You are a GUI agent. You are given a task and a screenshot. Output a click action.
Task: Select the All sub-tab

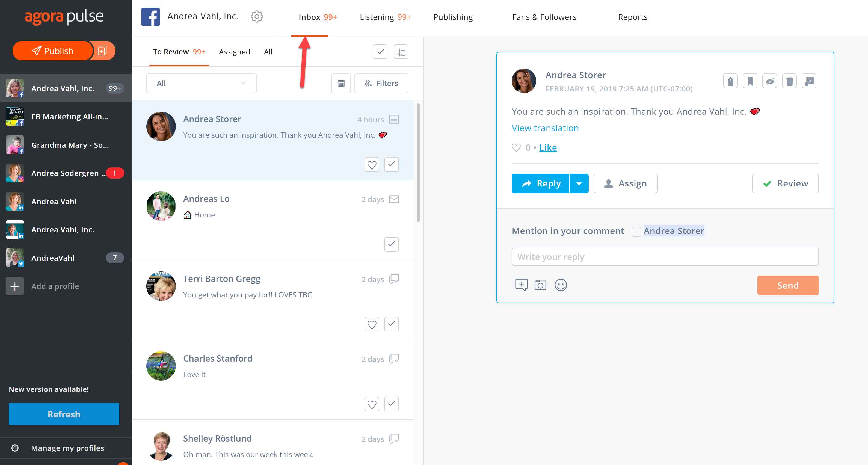[268, 52]
